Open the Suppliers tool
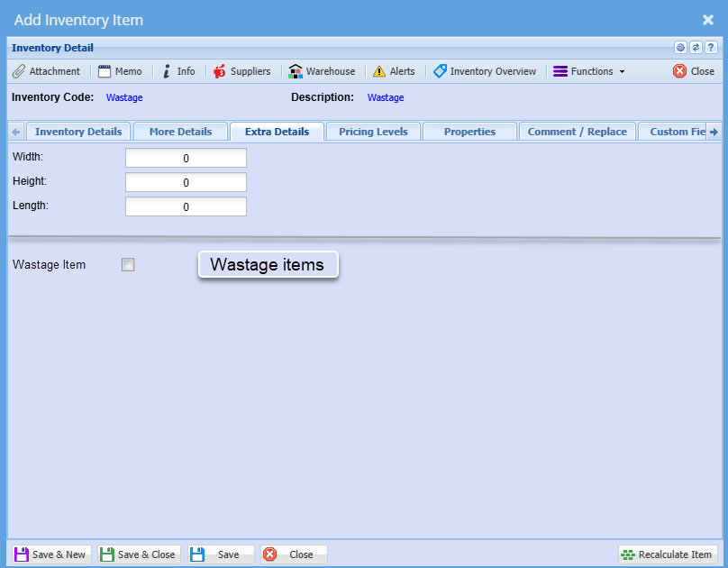The image size is (728, 568). click(x=241, y=71)
